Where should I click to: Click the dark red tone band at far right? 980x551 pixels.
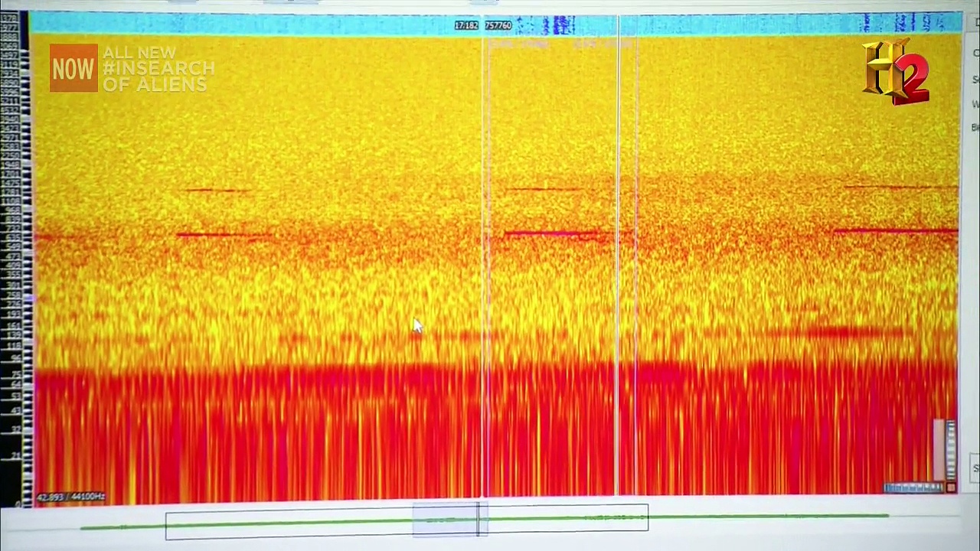point(896,230)
